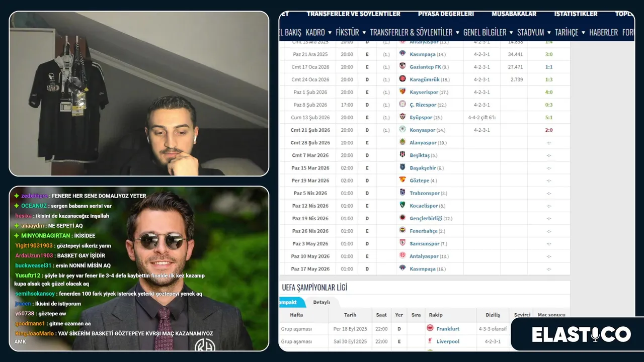Open İSTATİSTİKLER in the top navigation
The height and width of the screenshot is (362, 644).
[576, 14]
